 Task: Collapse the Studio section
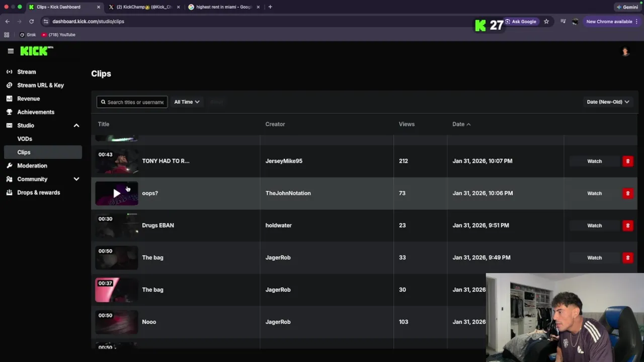click(x=76, y=126)
